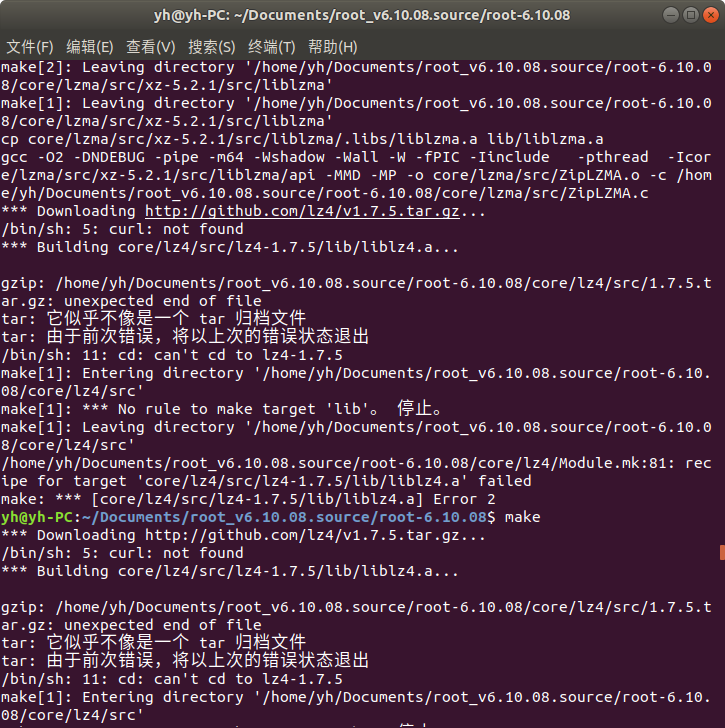This screenshot has width=725, height=728.
Task: Open the 帮助(H) menu
Action: 332,47
